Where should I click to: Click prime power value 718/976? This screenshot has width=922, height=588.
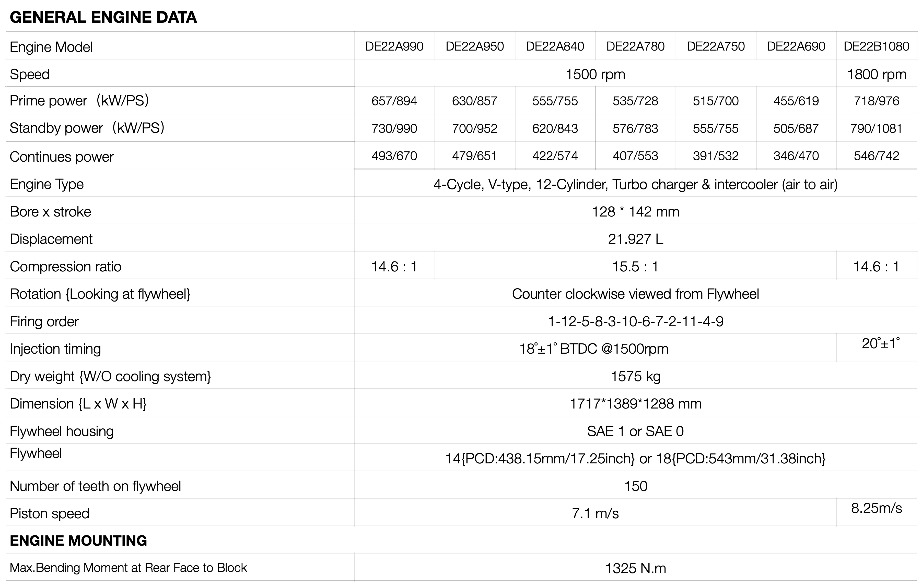click(x=877, y=101)
